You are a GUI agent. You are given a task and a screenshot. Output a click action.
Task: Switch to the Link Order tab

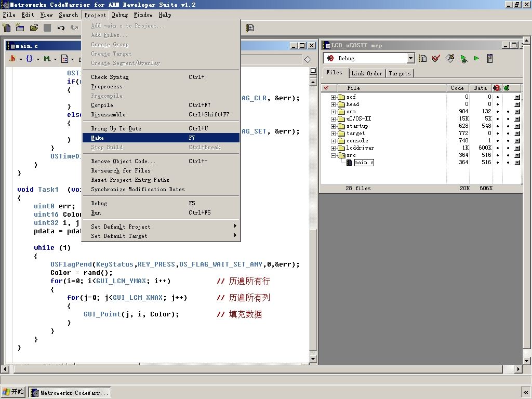point(367,73)
